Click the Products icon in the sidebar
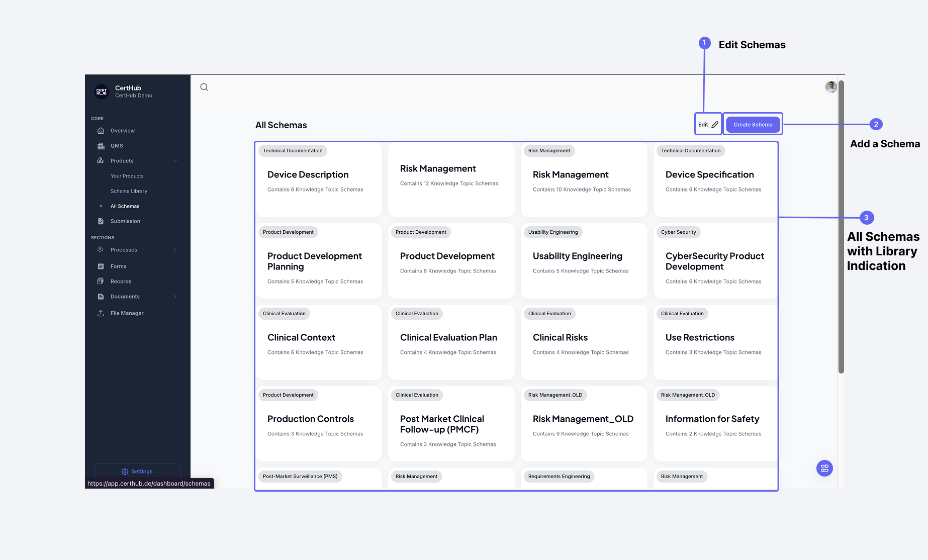Screen dimensions: 928x560 point(101,160)
